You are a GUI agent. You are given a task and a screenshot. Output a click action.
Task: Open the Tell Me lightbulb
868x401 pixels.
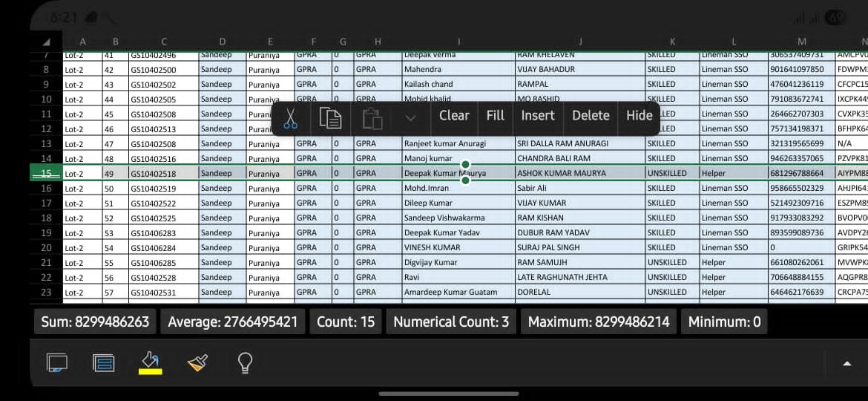click(x=245, y=362)
